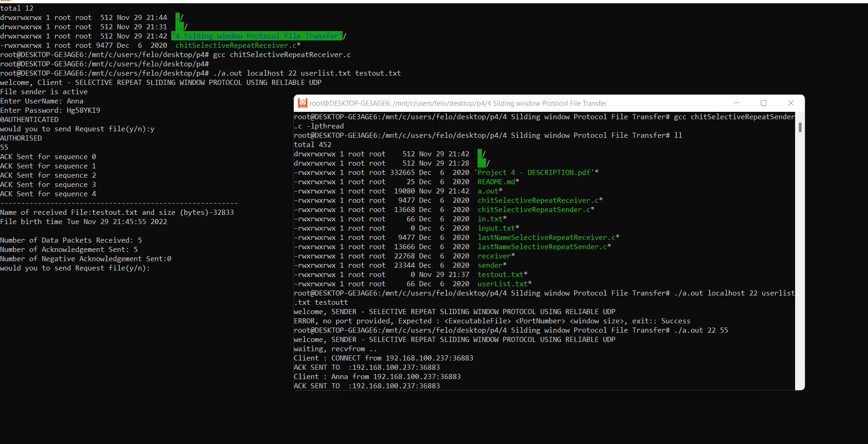Viewport: 868px width, 444px height.
Task: Click 'total 12' line in background terminal
Action: tap(17, 8)
